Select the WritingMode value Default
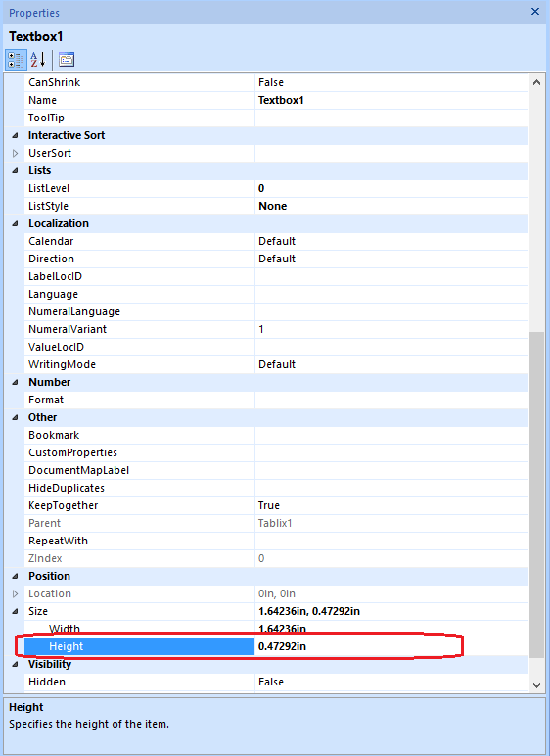 391,364
